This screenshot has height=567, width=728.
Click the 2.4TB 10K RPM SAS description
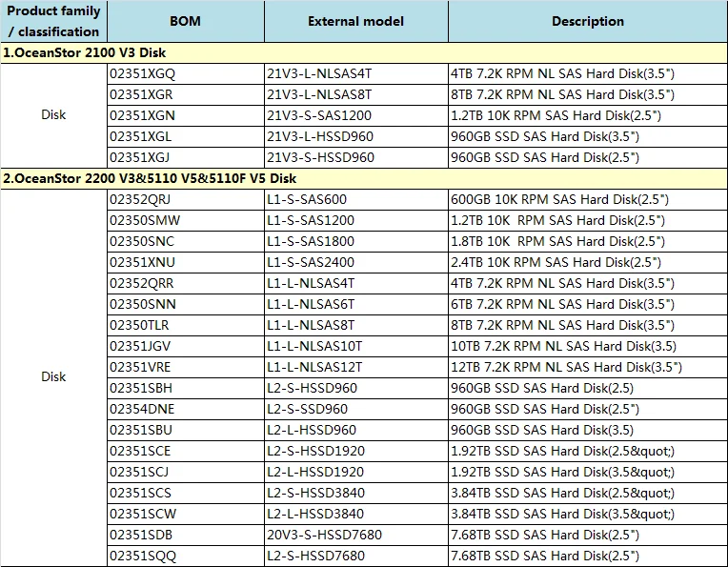(x=556, y=262)
